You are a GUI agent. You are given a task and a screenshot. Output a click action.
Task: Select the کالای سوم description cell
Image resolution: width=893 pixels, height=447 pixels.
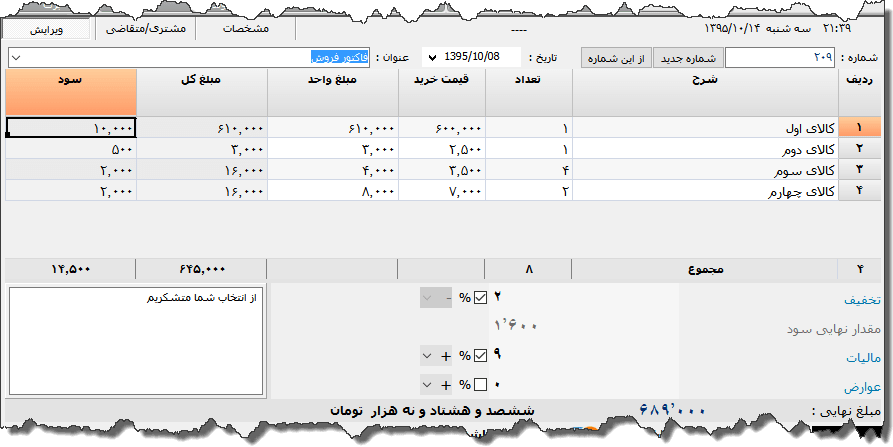point(705,170)
